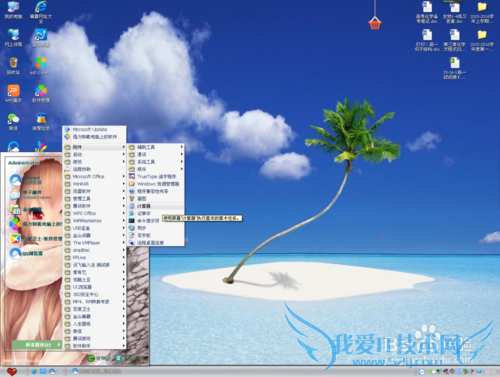Screen dimensions: 500x377
Task: Expand the 百度卫士 program folder
Action: point(95,309)
